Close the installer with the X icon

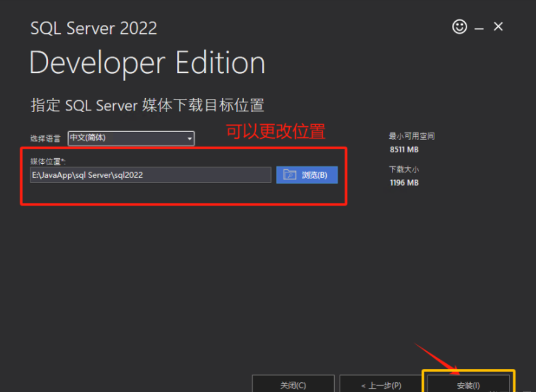click(498, 27)
